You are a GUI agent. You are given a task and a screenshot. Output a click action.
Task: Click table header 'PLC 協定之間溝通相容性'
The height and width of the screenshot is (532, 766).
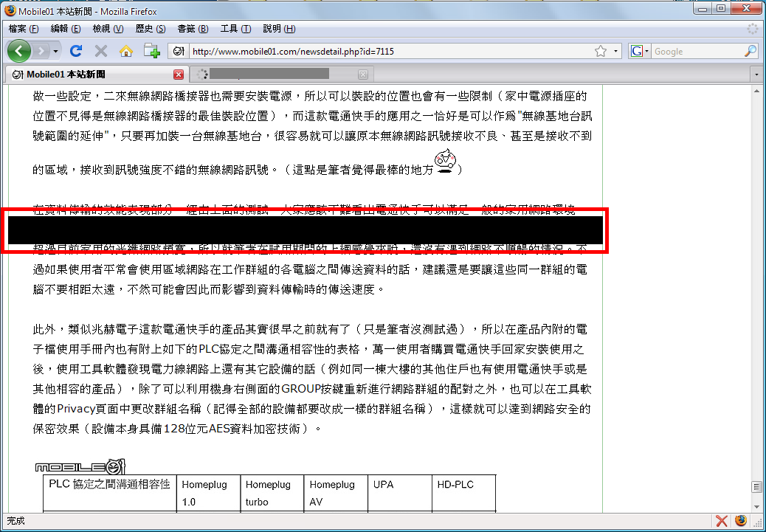pyautogui.click(x=110, y=493)
